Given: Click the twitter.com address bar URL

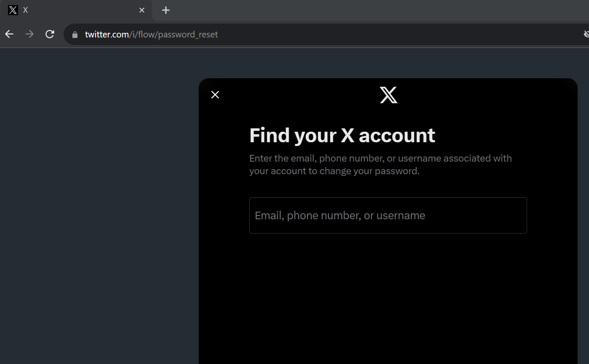Looking at the screenshot, I should coord(152,35).
